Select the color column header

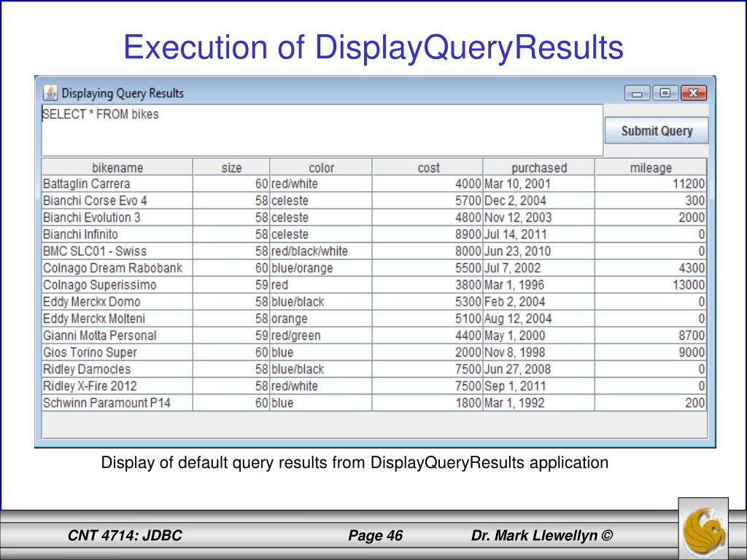pyautogui.click(x=321, y=168)
